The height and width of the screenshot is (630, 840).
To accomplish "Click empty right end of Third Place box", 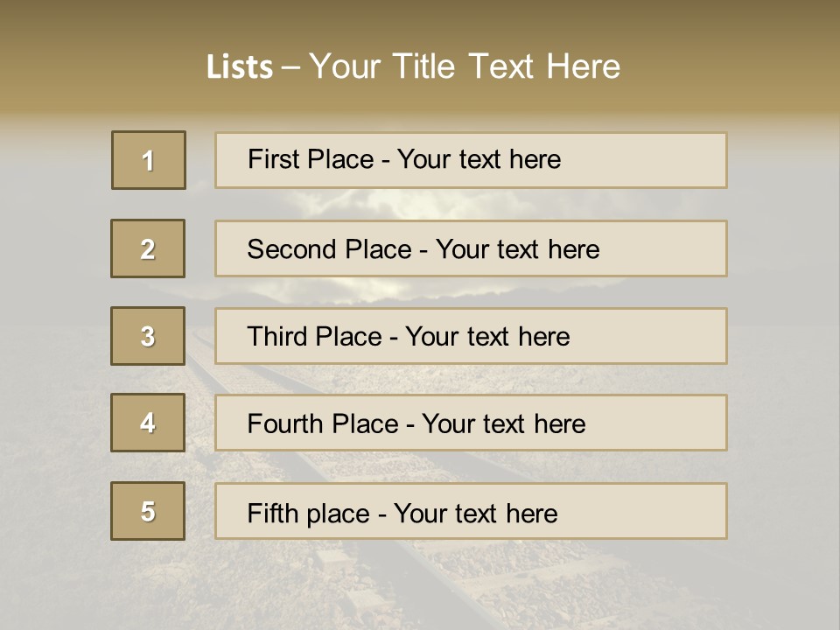I will tap(665, 336).
